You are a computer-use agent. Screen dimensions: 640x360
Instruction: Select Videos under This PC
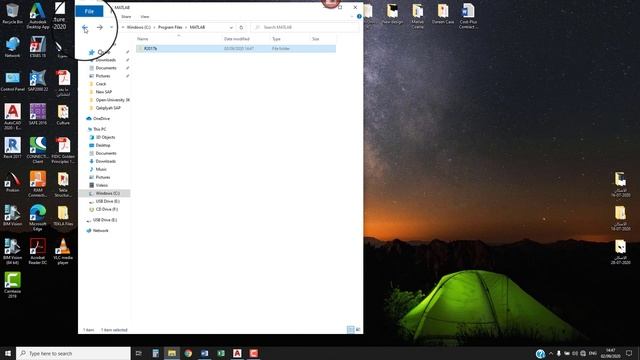(x=102, y=185)
